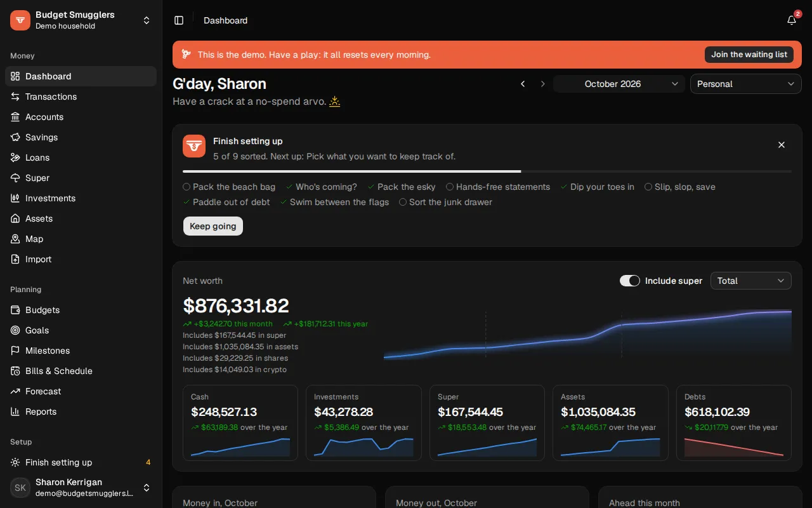Open the Debts summary card

pyautogui.click(x=734, y=422)
